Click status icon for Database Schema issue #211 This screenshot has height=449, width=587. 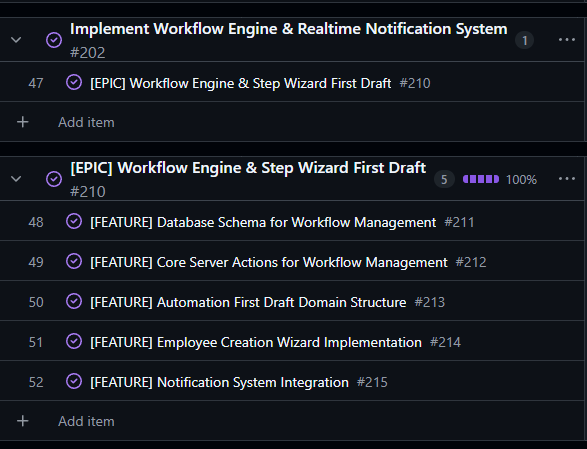coord(74,221)
